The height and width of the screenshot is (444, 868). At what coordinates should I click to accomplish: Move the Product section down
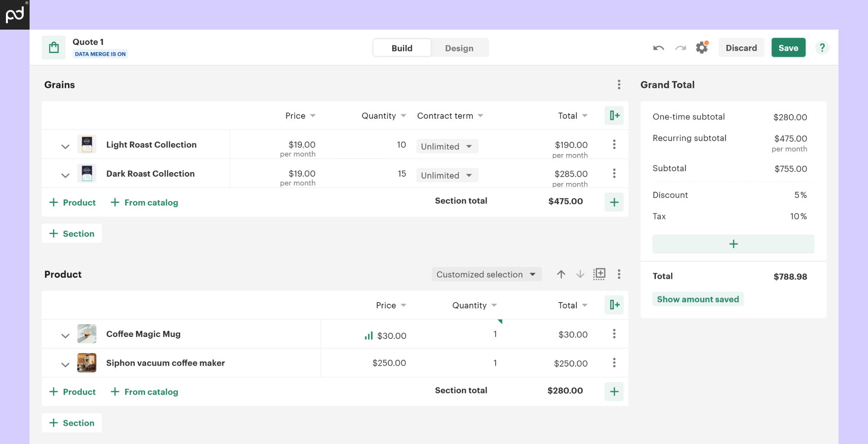coord(580,274)
